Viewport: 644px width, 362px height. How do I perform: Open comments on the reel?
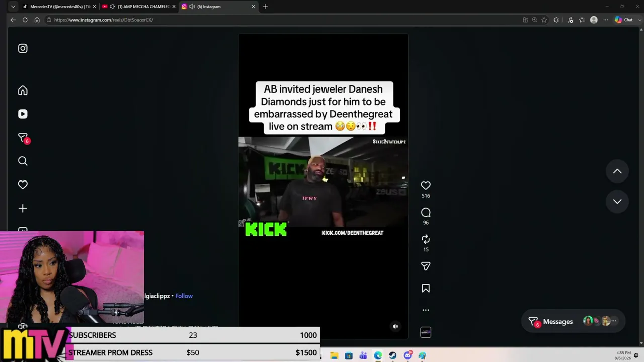click(x=426, y=212)
